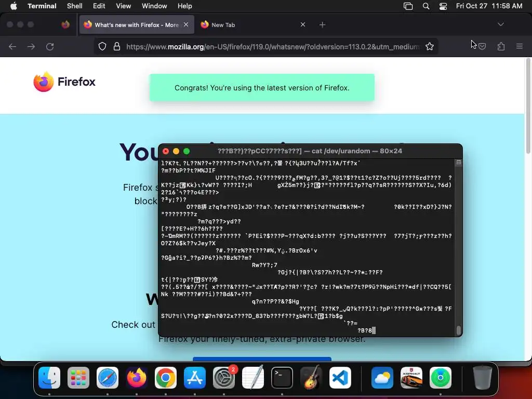532x399 pixels.
Task: Open Find My from the Dock
Action: point(441,378)
